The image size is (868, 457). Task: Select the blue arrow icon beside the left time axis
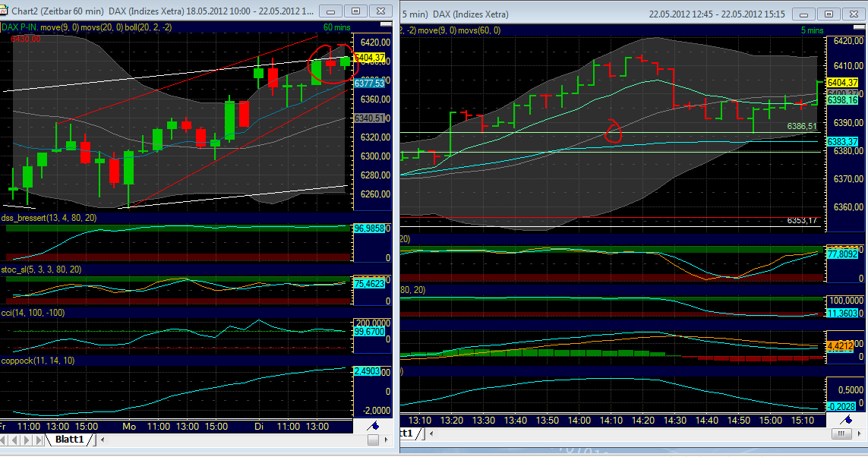coord(374,427)
